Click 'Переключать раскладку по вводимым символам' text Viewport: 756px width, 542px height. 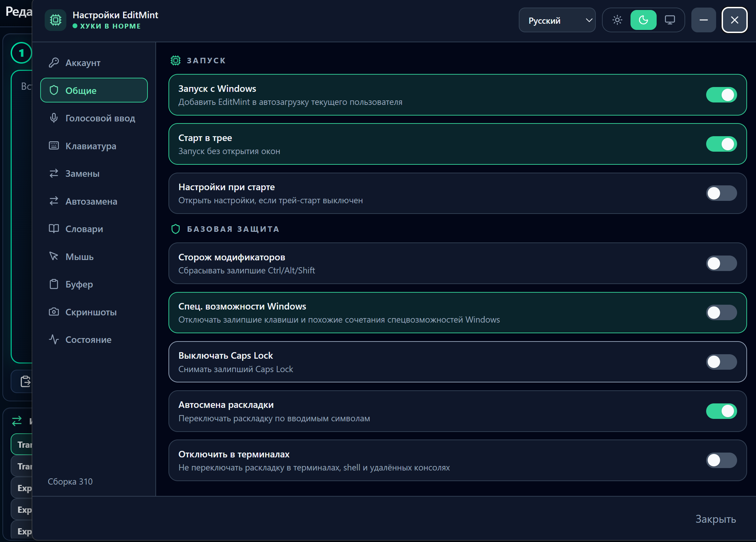[x=274, y=419]
